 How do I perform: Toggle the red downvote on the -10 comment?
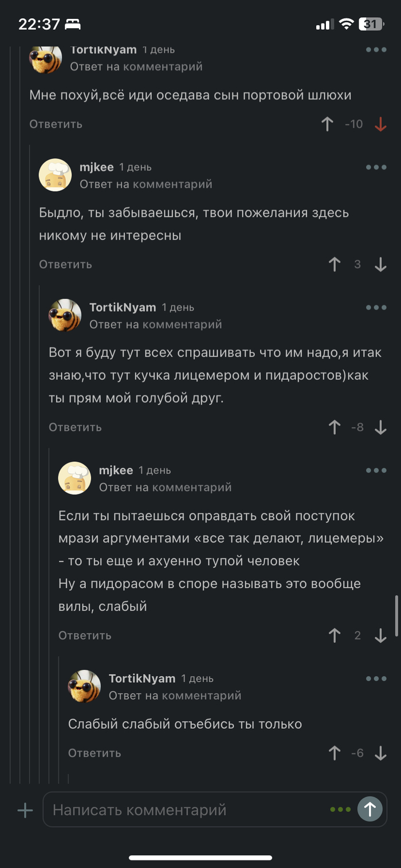[x=380, y=124]
